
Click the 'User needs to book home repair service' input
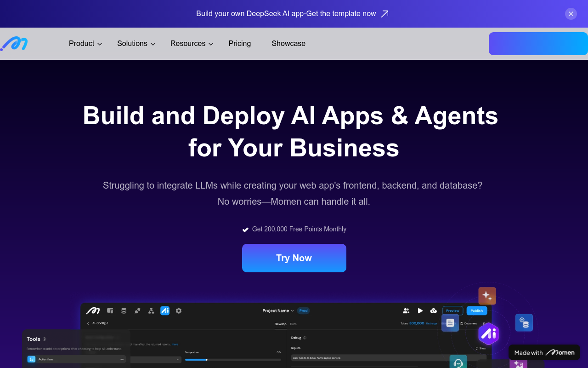(389, 358)
